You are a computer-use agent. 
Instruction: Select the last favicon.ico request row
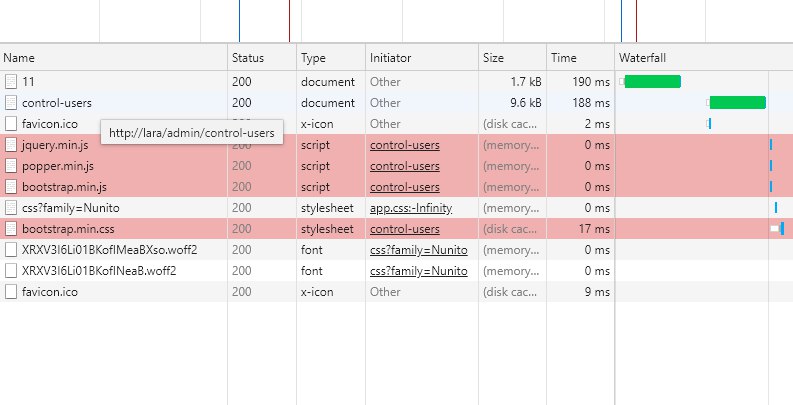click(300, 292)
